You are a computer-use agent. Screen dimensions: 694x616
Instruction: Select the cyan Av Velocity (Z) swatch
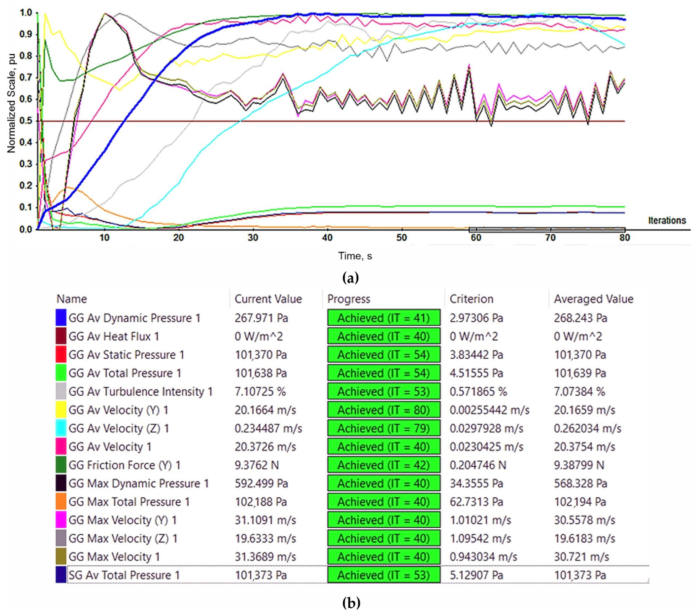click(61, 428)
